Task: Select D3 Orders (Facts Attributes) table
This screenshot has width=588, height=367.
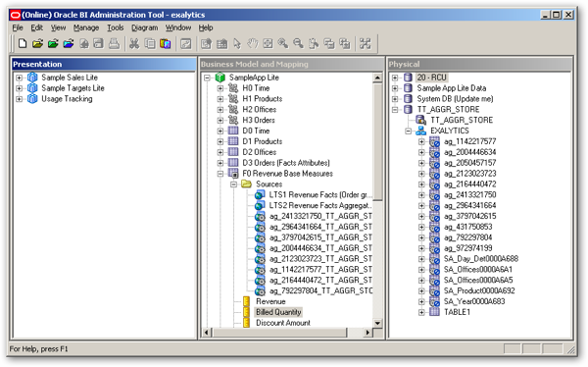Action: [x=286, y=163]
